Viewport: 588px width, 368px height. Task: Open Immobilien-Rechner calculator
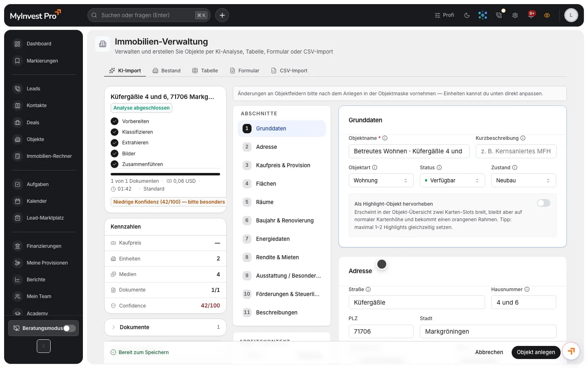coord(44,156)
